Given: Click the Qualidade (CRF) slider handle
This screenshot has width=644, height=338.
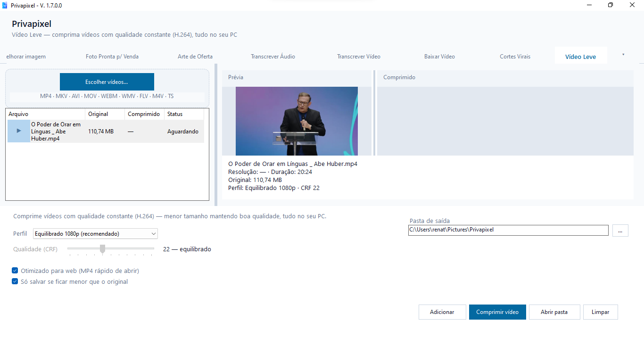Looking at the screenshot, I should click(102, 248).
